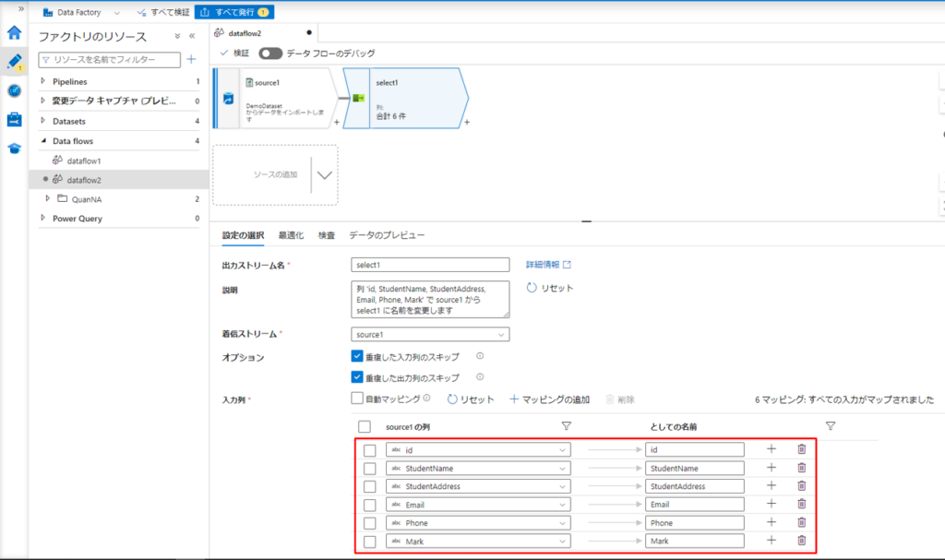Select dataflow1 in the Data flows tree

coord(84,161)
